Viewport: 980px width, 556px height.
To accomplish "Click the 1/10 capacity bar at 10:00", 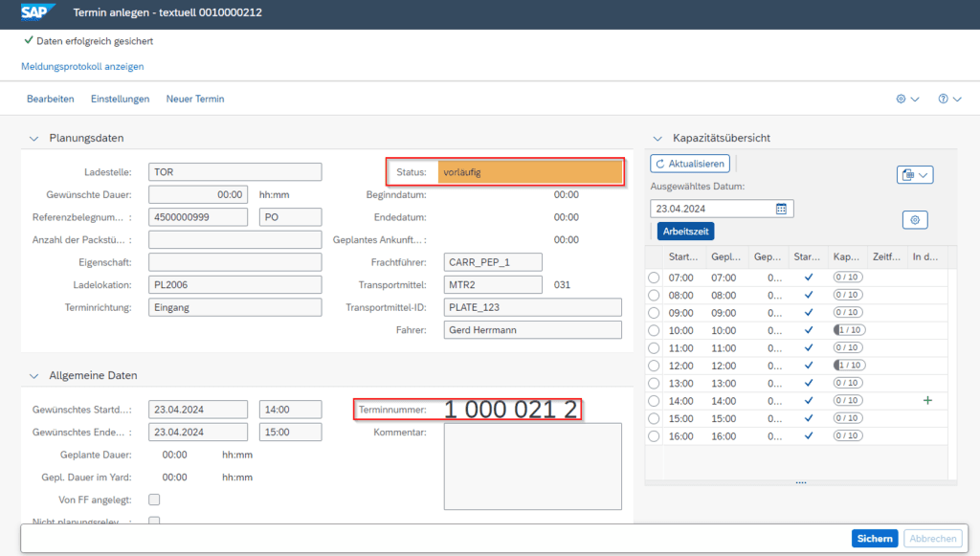I will pos(850,330).
